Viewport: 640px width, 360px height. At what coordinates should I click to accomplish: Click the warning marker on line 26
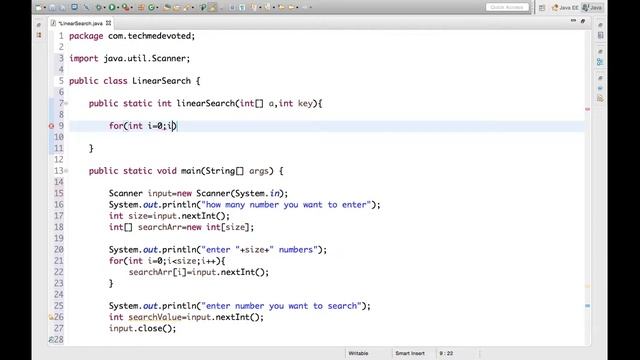pos(51,317)
